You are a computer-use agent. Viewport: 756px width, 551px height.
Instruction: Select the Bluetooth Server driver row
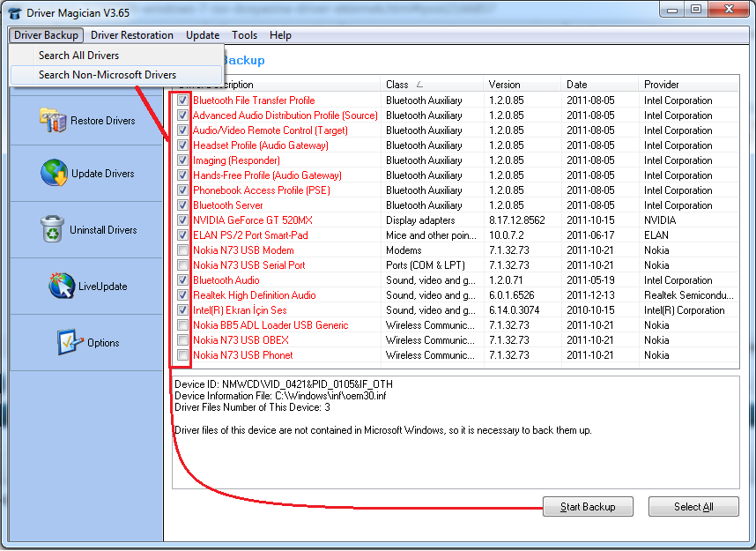click(x=456, y=205)
